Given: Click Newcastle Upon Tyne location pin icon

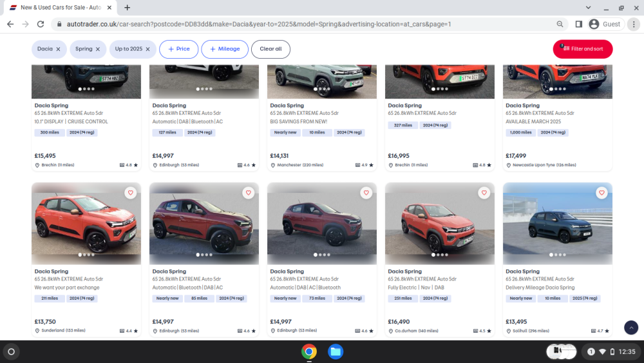Looking at the screenshot, I should point(509,165).
